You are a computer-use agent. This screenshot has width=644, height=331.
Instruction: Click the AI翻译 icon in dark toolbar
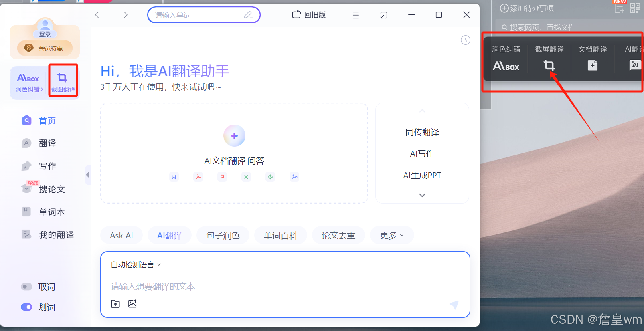[635, 65]
